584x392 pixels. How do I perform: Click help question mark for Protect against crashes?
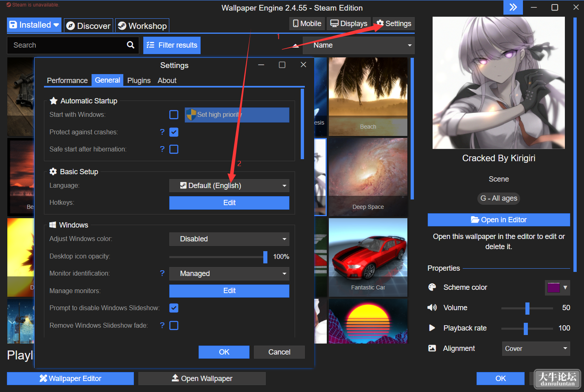(162, 132)
